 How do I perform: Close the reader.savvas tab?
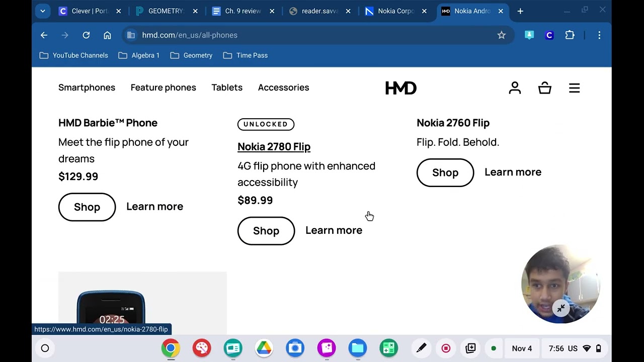(348, 11)
